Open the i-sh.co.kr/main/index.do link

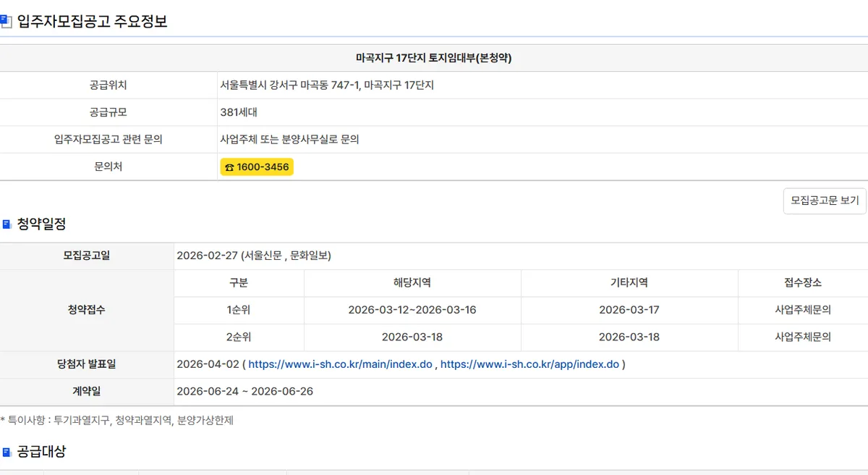pos(340,364)
